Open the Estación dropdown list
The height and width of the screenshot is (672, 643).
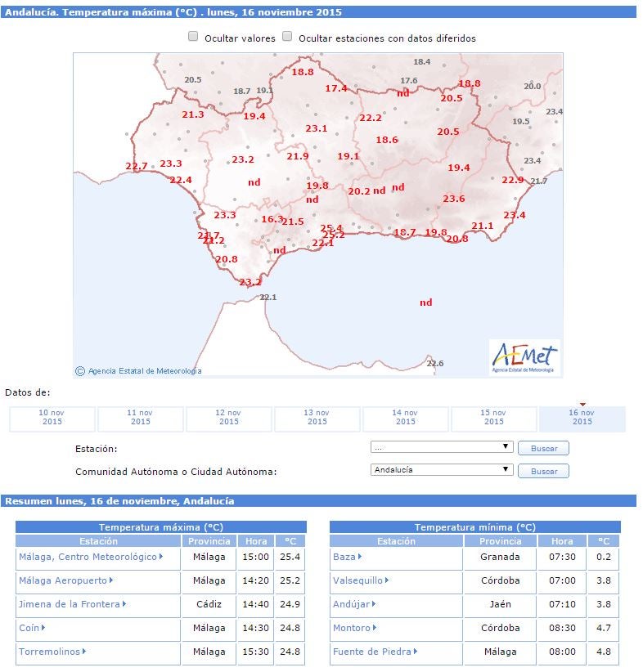click(442, 447)
